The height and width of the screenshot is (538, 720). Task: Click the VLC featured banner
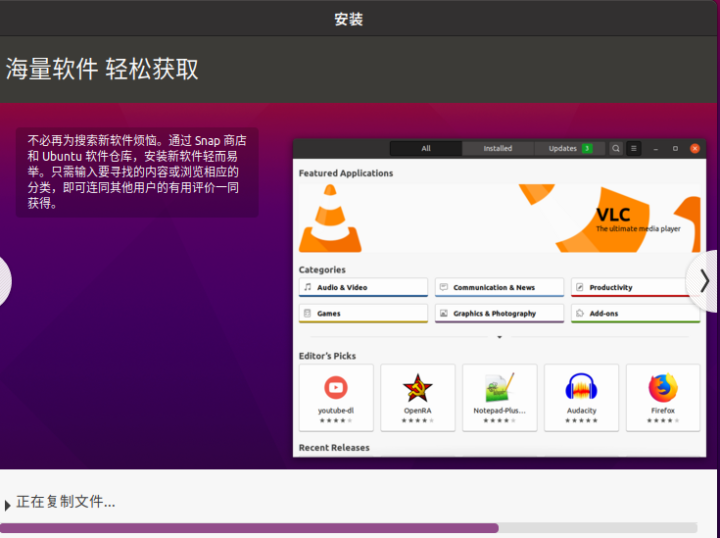(x=499, y=218)
